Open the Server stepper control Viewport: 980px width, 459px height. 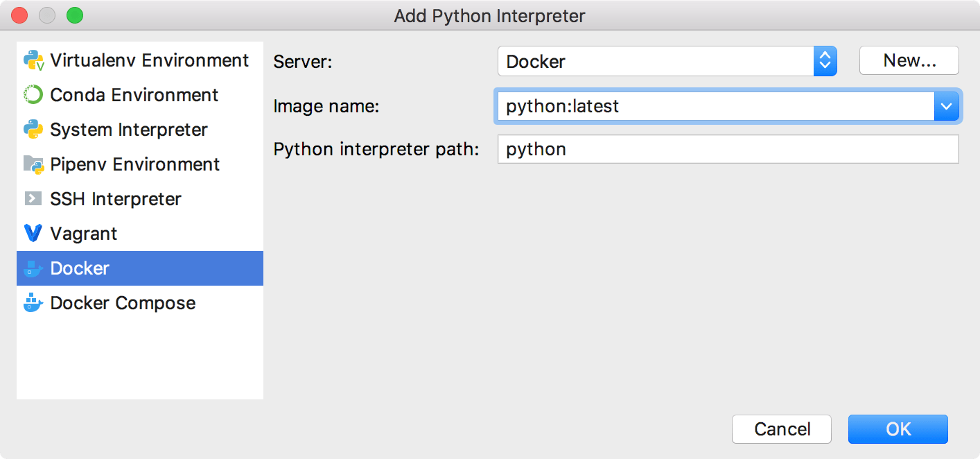tap(825, 61)
